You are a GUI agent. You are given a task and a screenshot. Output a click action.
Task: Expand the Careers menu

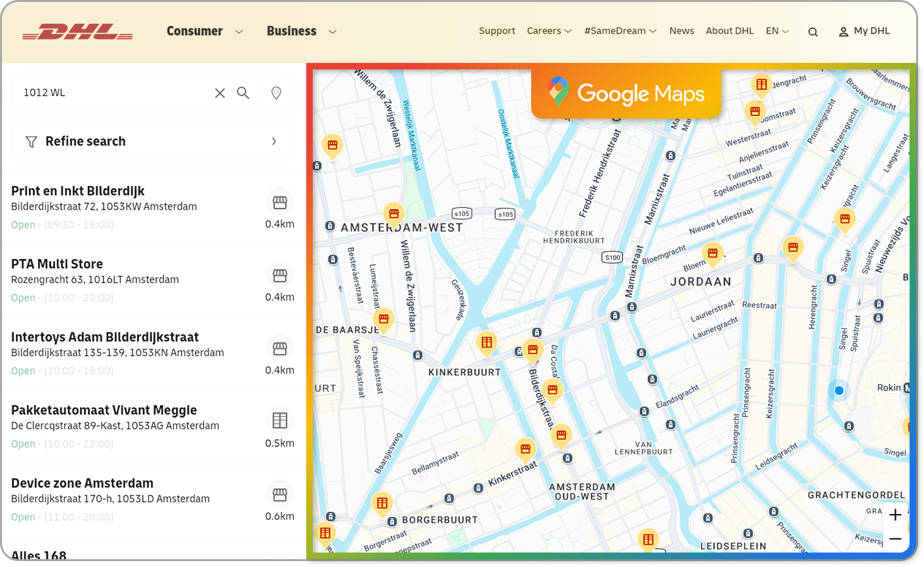click(550, 31)
